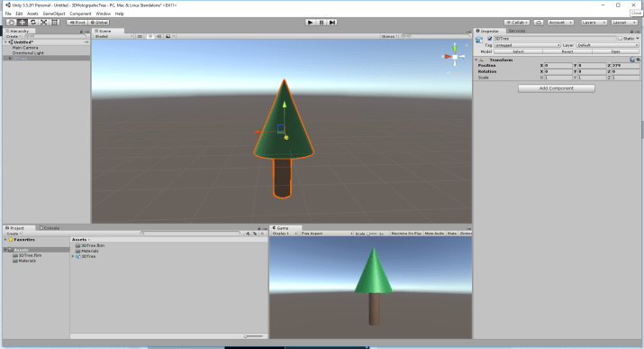
Task: Toggle Global handle rotation
Action: click(x=98, y=23)
